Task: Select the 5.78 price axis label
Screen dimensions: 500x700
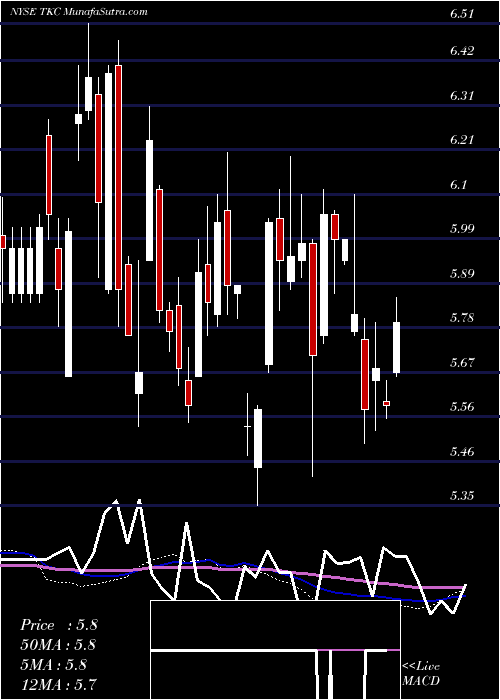Action: tap(462, 318)
